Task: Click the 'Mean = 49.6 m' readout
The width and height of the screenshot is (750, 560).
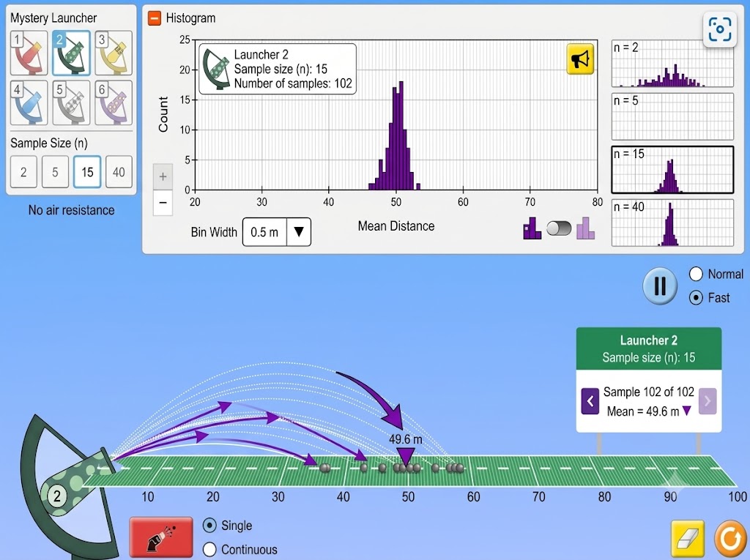Action: click(x=649, y=411)
